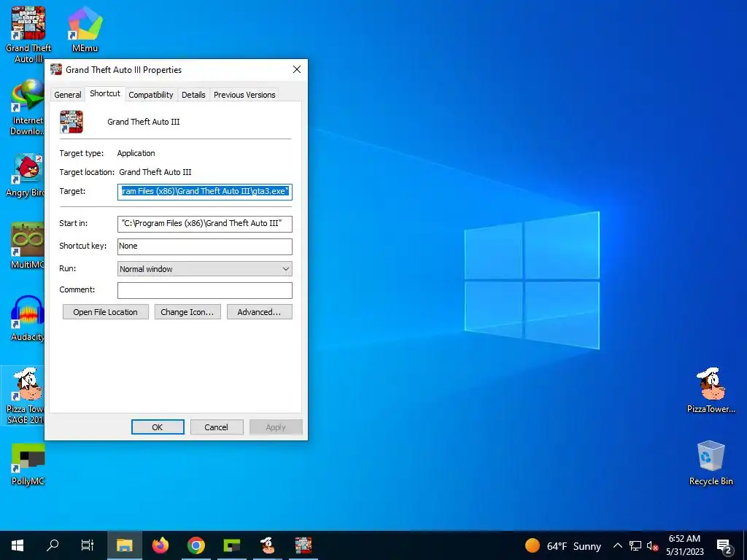Open the weather widget showing 64°F Sunny
Screen dimensions: 747x560
click(562, 545)
